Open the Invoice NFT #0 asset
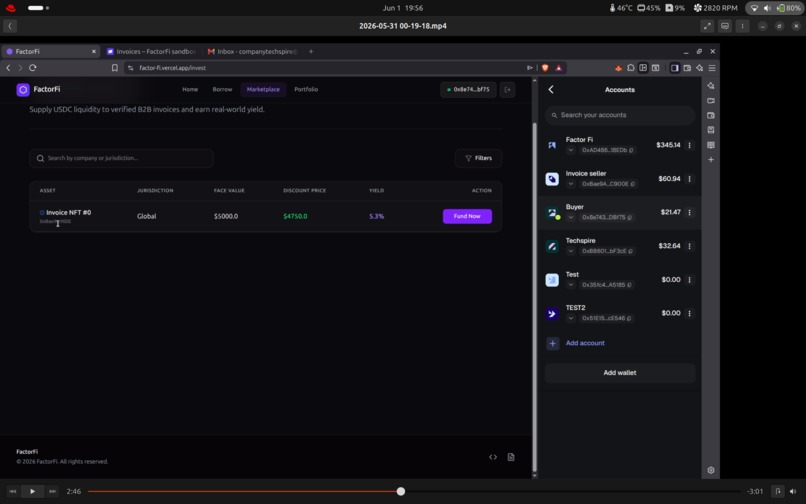 (68, 212)
